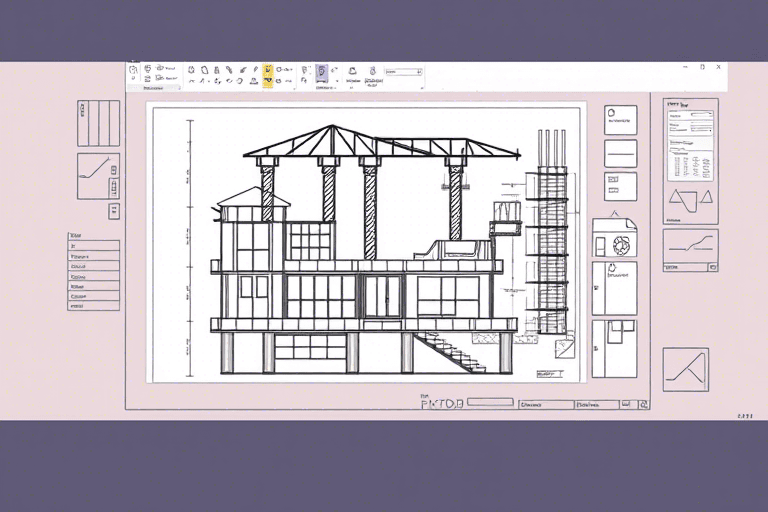
Task: Click the wide empty input field in status bar
Action: 489,402
